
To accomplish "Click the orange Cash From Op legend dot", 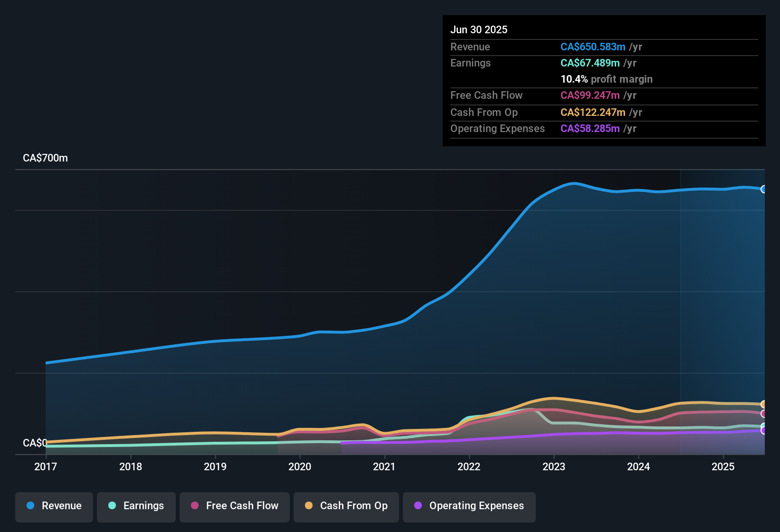I will 309,505.
